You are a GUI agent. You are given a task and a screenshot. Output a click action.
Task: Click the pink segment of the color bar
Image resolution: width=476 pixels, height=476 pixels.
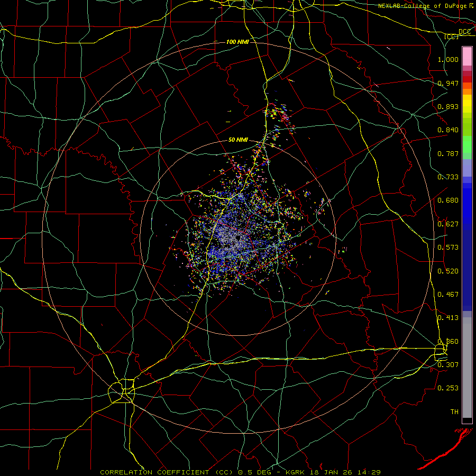[467, 57]
